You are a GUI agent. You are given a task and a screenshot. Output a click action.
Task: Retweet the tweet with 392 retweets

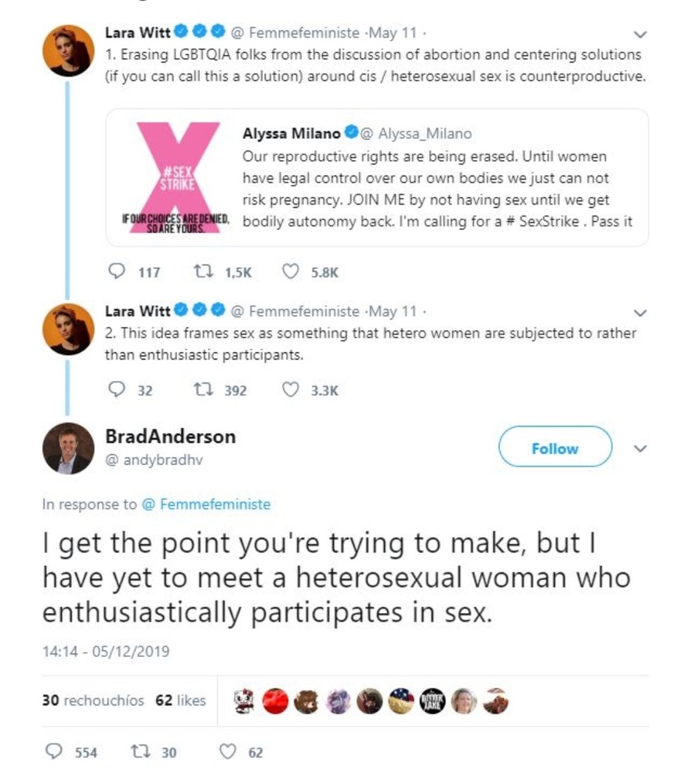[201, 390]
